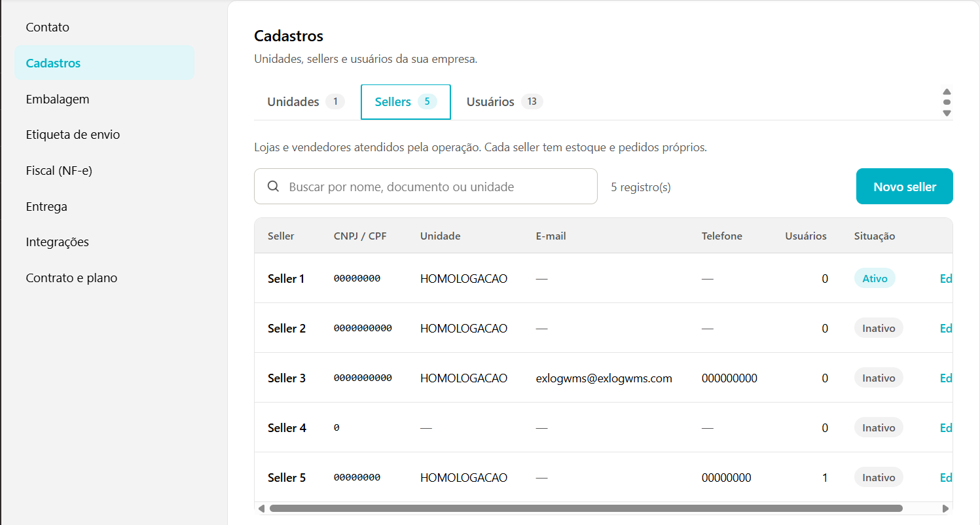Go to Contrato e plano
This screenshot has height=525, width=980.
(105, 278)
